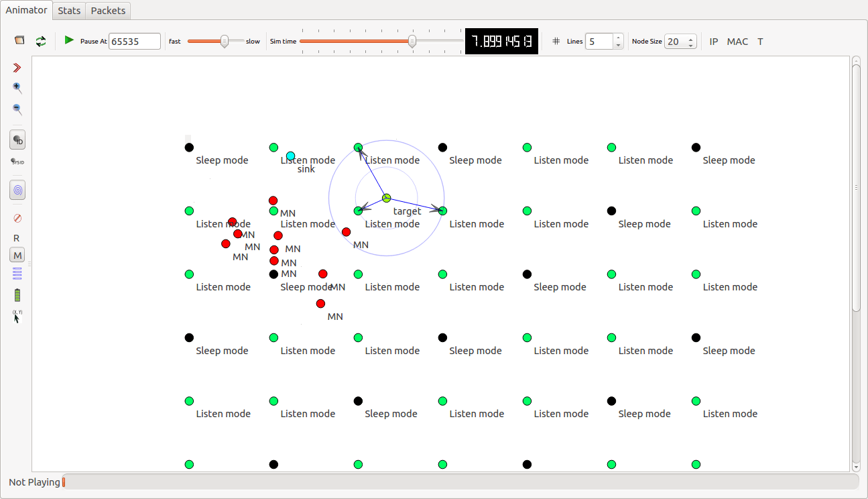Click the 'sink' label text
This screenshot has width=868, height=499.
tap(306, 169)
